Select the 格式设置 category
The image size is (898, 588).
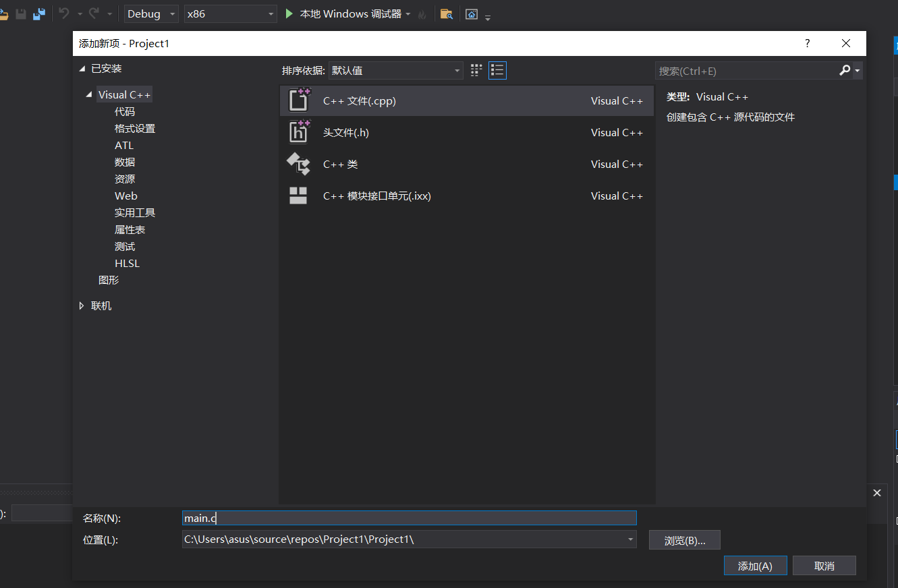click(135, 129)
